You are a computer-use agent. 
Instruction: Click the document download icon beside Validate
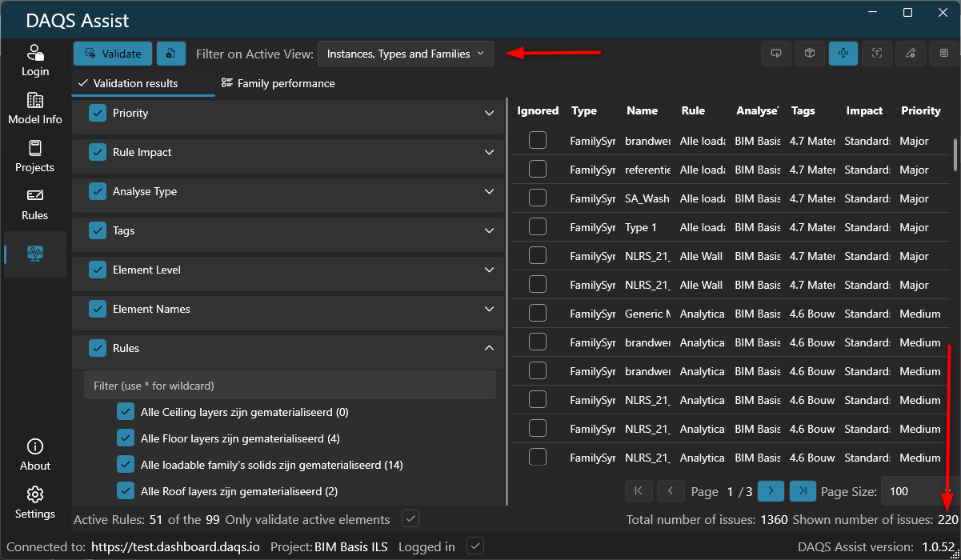click(171, 54)
